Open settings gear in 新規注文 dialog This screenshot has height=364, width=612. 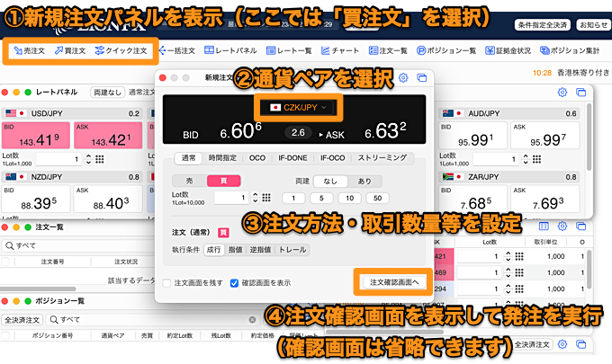coord(403,77)
